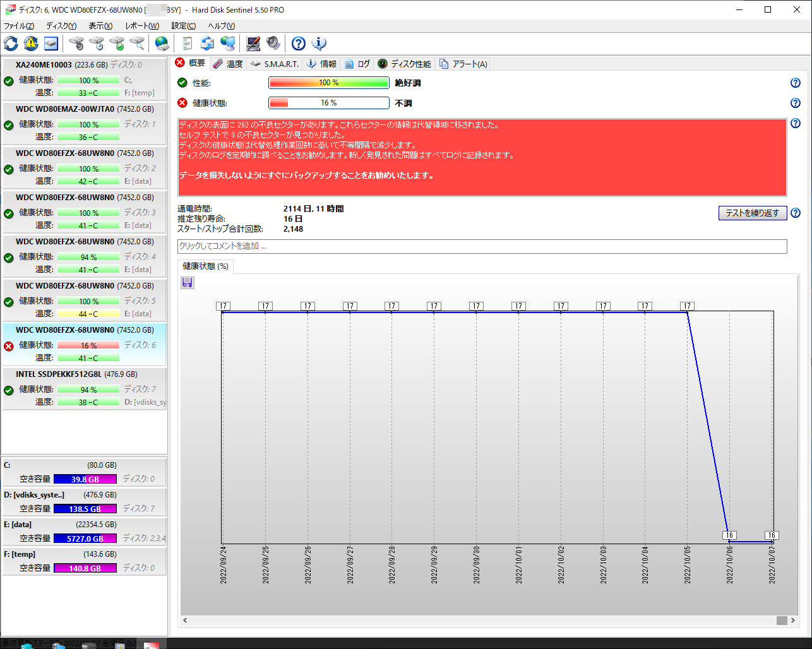
Task: Click the disk with clock test icon
Action: tap(97, 43)
